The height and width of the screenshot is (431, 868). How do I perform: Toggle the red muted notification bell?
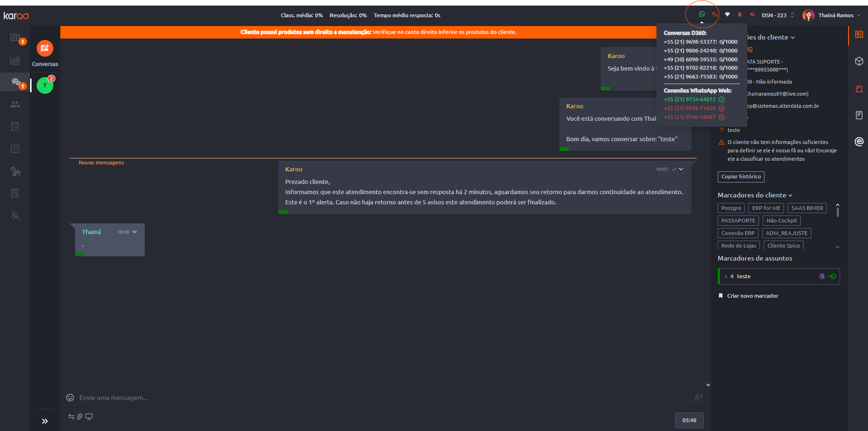point(740,15)
